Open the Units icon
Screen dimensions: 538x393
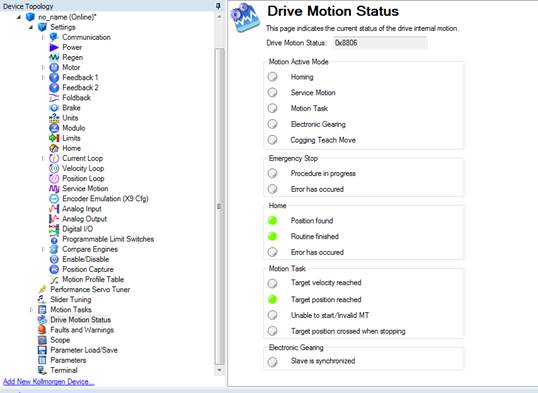point(54,118)
